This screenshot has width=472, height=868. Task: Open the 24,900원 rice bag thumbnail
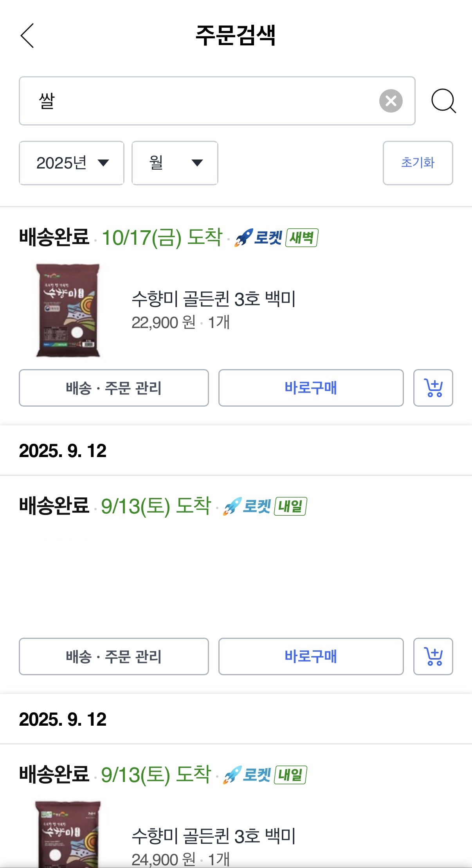(68, 834)
